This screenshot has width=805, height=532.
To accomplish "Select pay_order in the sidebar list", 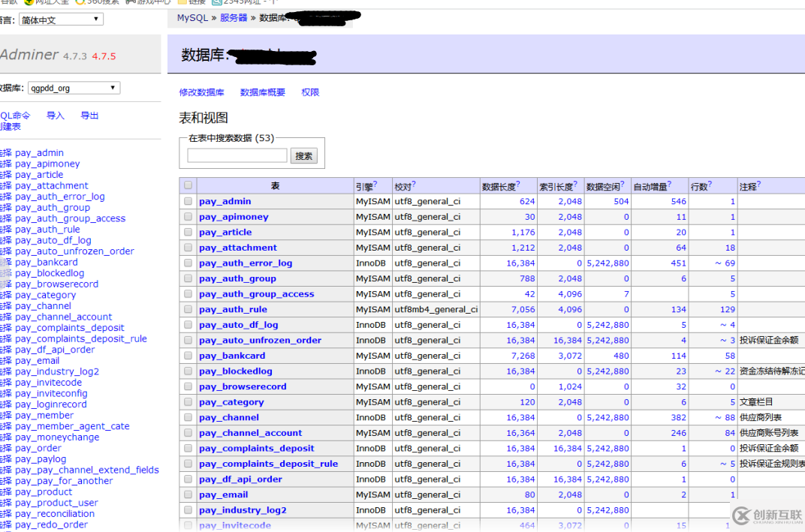I will click(x=38, y=448).
